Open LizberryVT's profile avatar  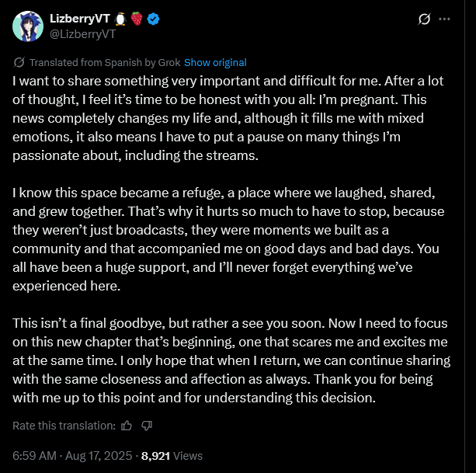coord(27,26)
